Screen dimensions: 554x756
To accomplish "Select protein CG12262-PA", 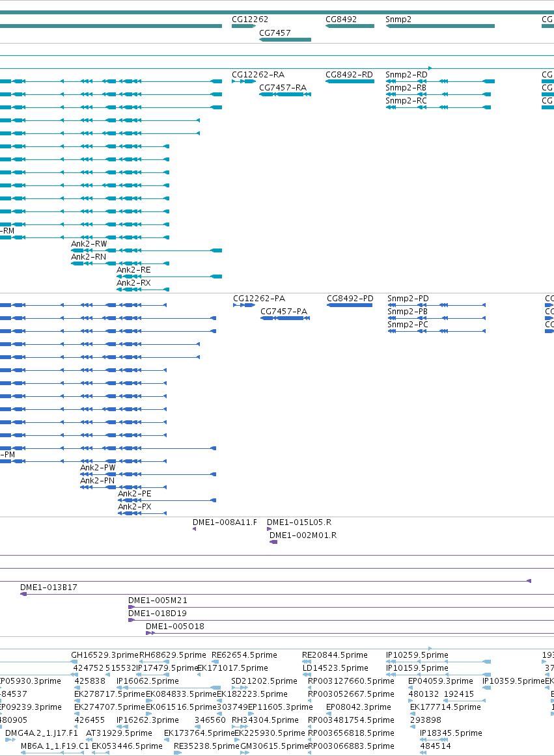I will point(259,299).
